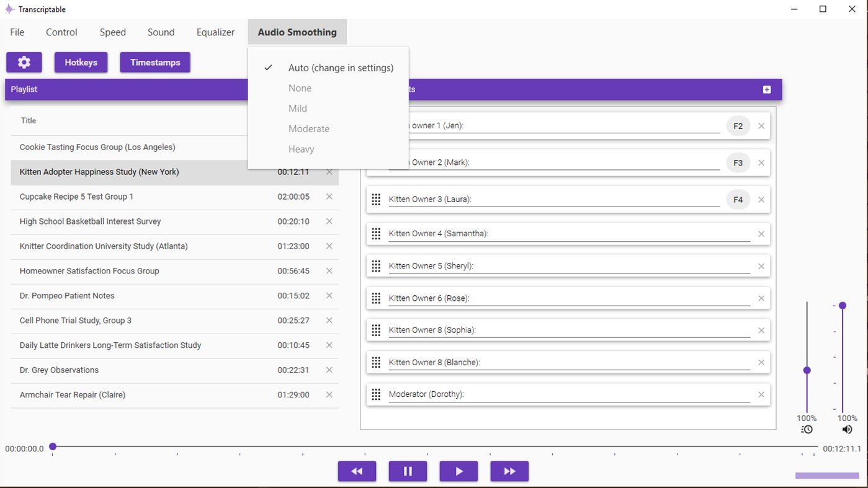This screenshot has height=488, width=868.
Task: Open the Speed menu
Action: pos(112,32)
